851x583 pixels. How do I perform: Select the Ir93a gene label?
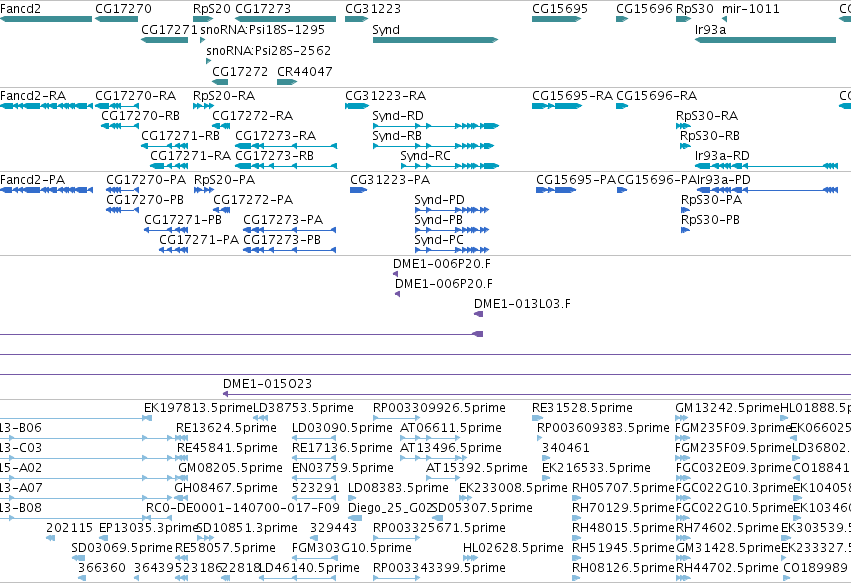(710, 29)
